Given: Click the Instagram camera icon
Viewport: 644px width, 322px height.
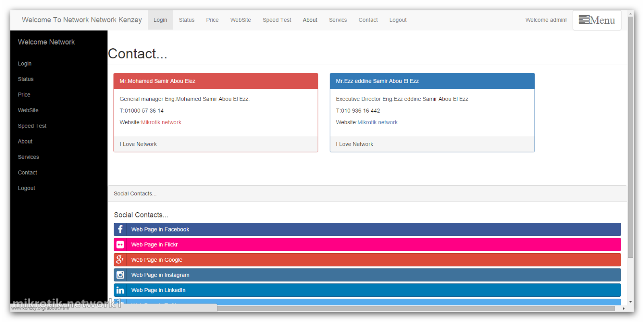Looking at the screenshot, I should 120,275.
